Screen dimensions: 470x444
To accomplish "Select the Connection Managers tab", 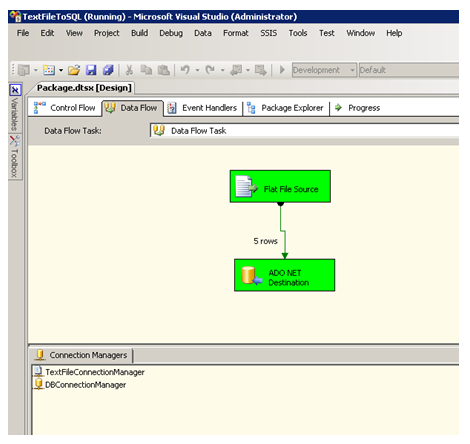I will coord(81,355).
